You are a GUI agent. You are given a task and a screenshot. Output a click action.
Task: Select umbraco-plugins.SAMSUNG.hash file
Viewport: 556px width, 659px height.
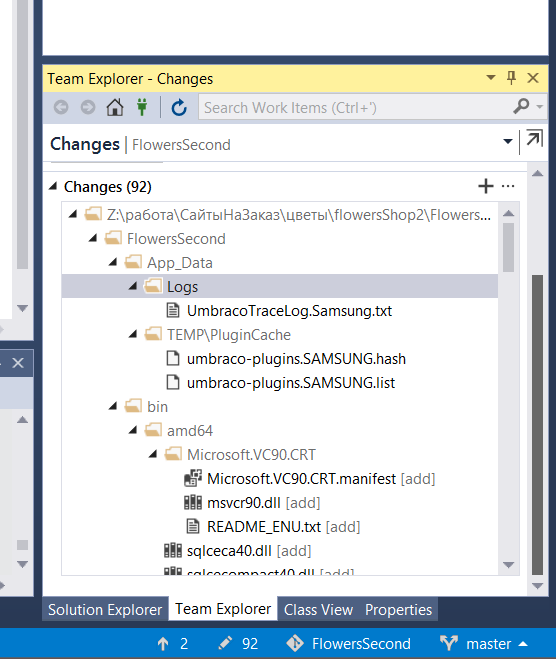pos(296,358)
